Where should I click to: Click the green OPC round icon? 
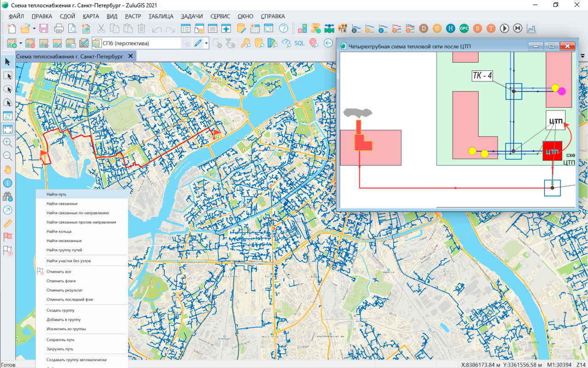[x=464, y=28]
